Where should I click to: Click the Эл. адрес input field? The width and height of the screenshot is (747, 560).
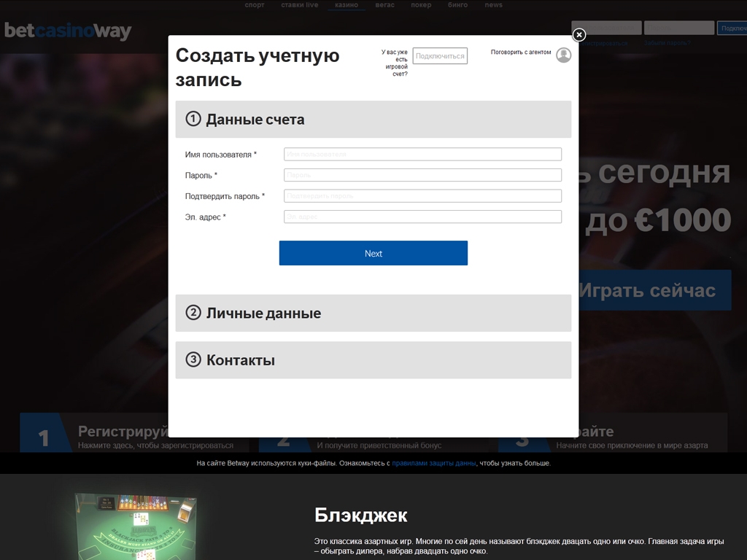(x=422, y=217)
